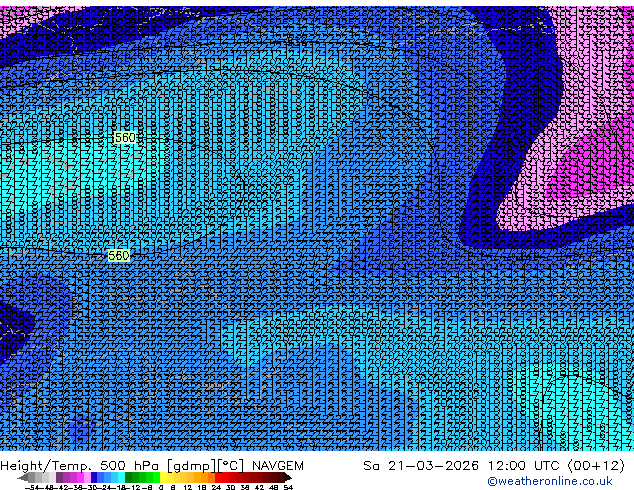Click the upper 560 contour label
This screenshot has height=490, width=634.
click(125, 137)
